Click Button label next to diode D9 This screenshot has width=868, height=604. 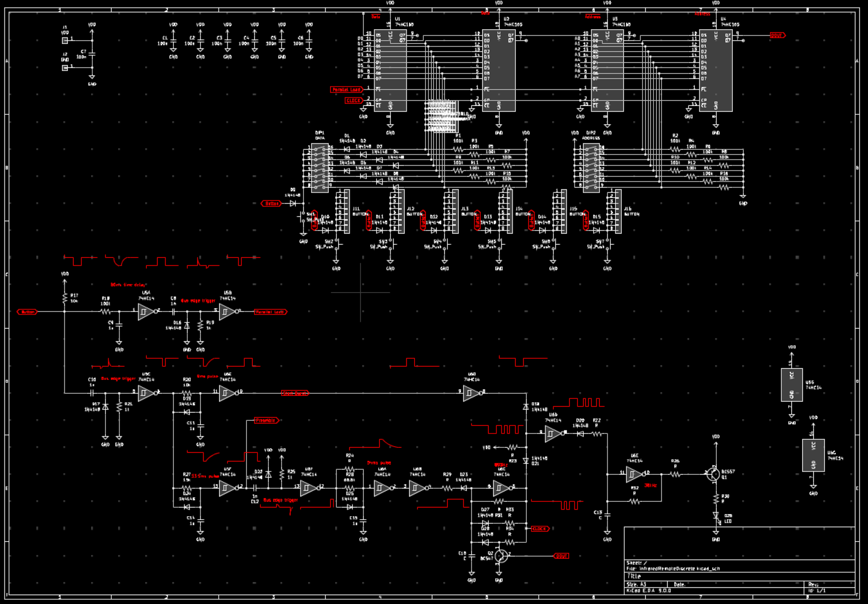pos(271,203)
